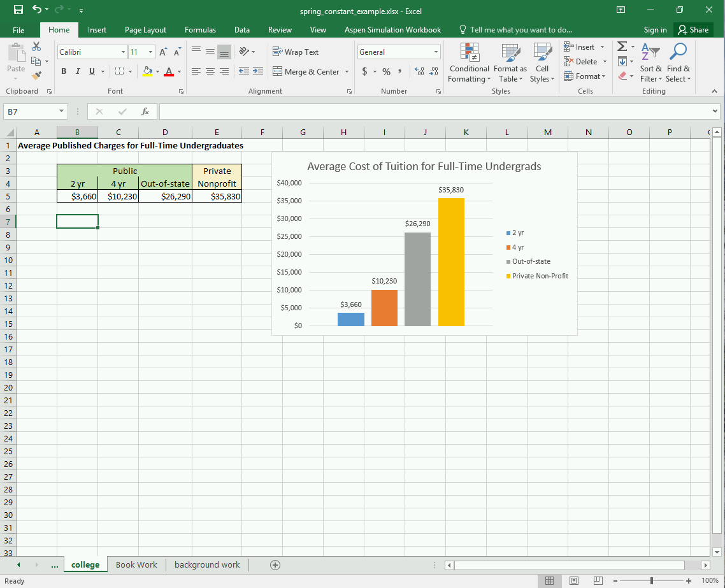Click the Clear eraser icon
Image resolution: width=725 pixels, height=588 pixels.
pos(622,75)
